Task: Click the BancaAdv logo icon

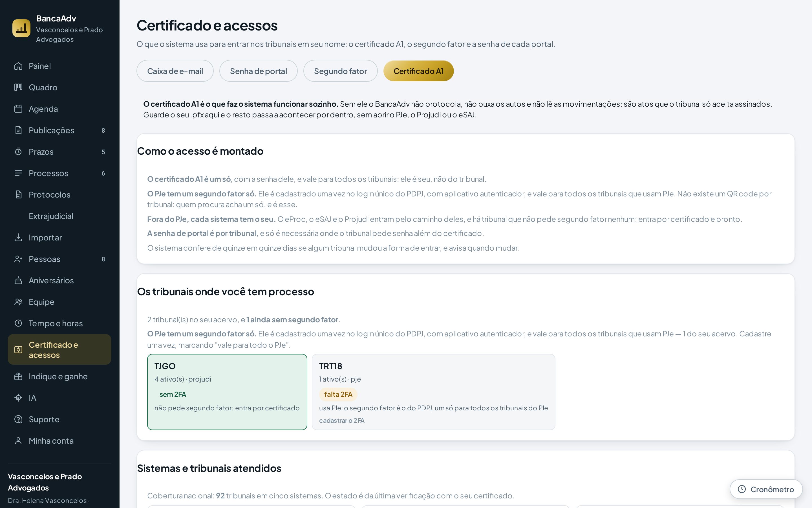Action: (21, 28)
